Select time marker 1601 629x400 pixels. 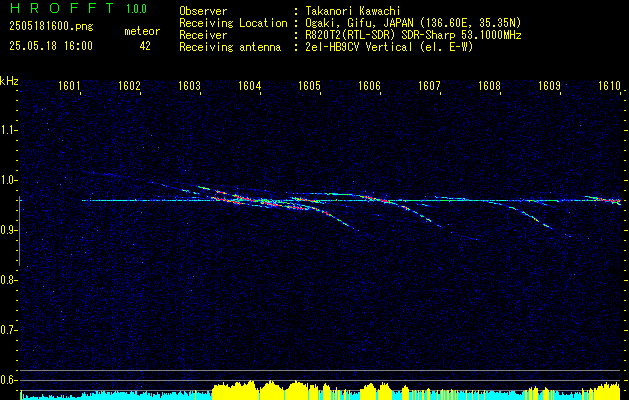pyautogui.click(x=69, y=85)
